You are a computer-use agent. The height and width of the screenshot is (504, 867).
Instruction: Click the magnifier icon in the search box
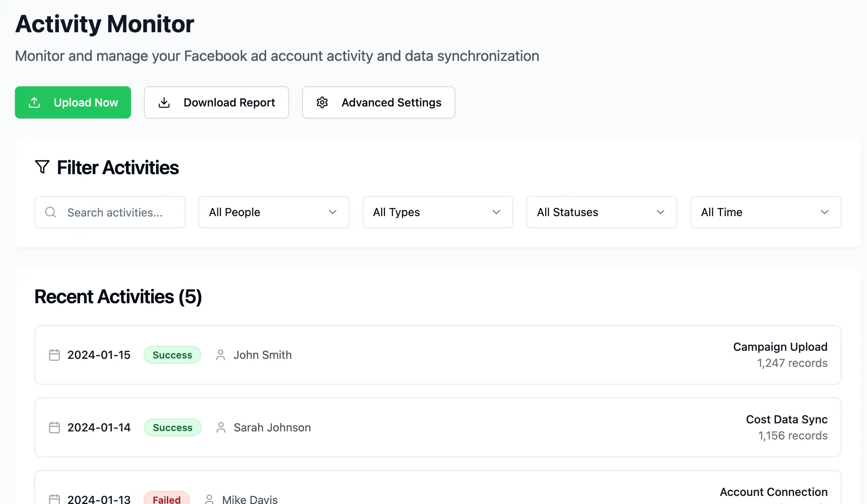(50, 212)
